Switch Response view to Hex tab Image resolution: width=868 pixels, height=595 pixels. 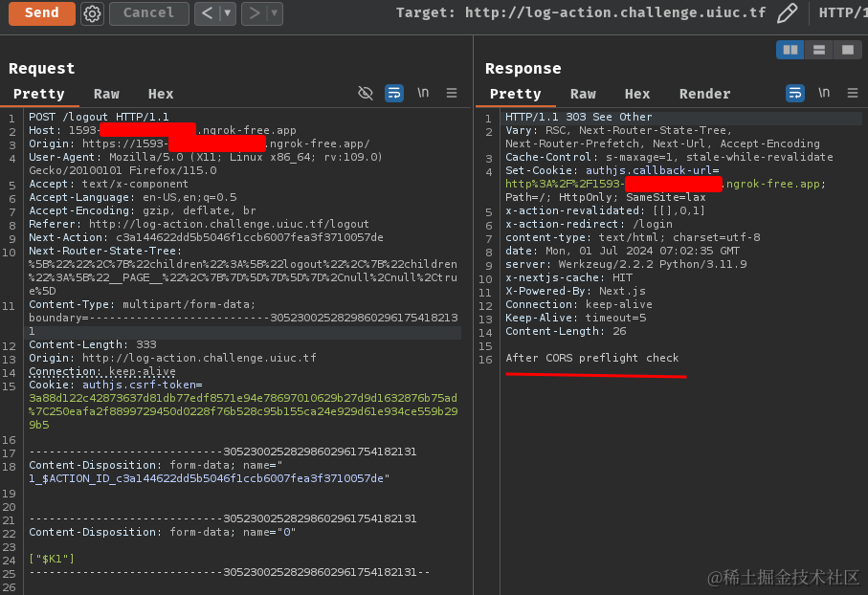637,94
